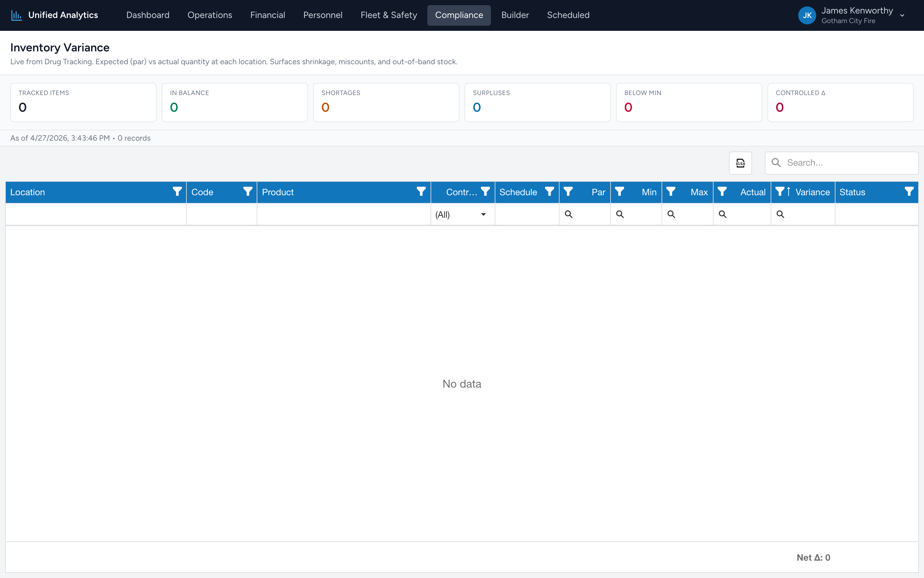Click the Below Min summary card
Image resolution: width=924 pixels, height=578 pixels.
click(689, 102)
